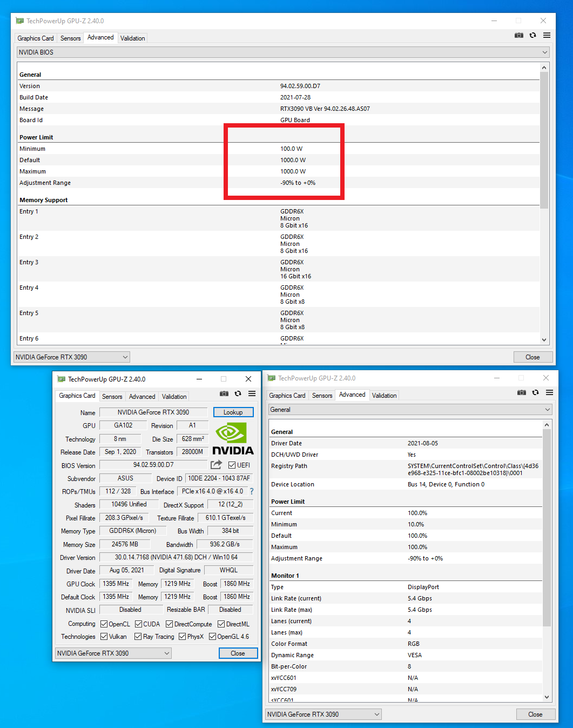Open Validation tab in General Advanced window
The width and height of the screenshot is (573, 728).
coord(384,396)
